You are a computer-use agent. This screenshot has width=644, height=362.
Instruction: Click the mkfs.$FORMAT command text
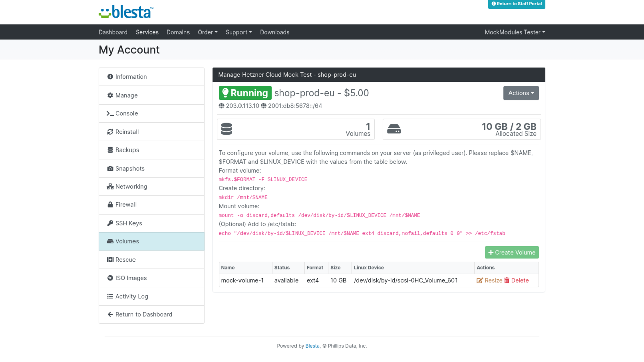point(263,180)
